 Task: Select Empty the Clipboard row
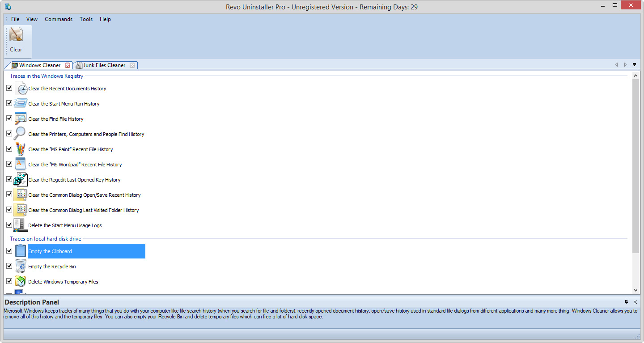coord(86,251)
